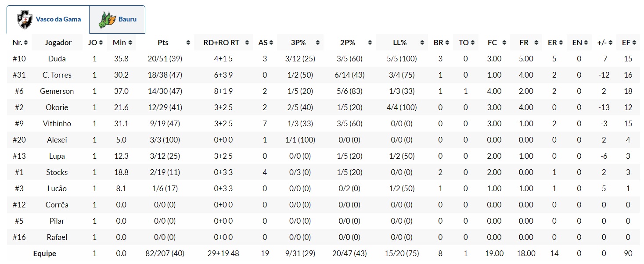Click the Jogador column header
Image resolution: width=644 pixels, height=264 pixels.
point(58,43)
